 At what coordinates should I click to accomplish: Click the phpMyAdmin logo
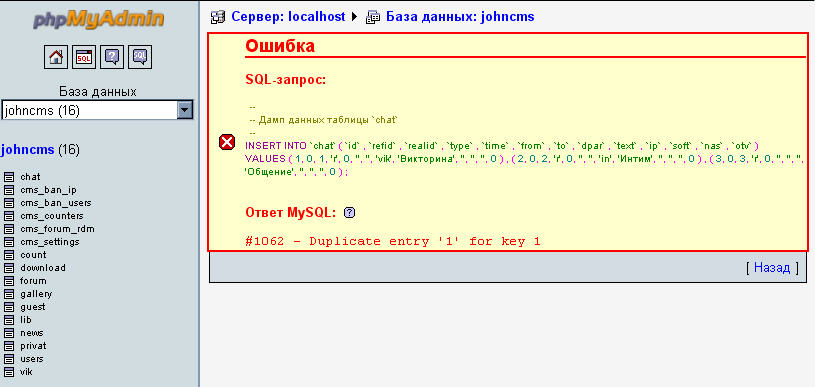point(98,19)
